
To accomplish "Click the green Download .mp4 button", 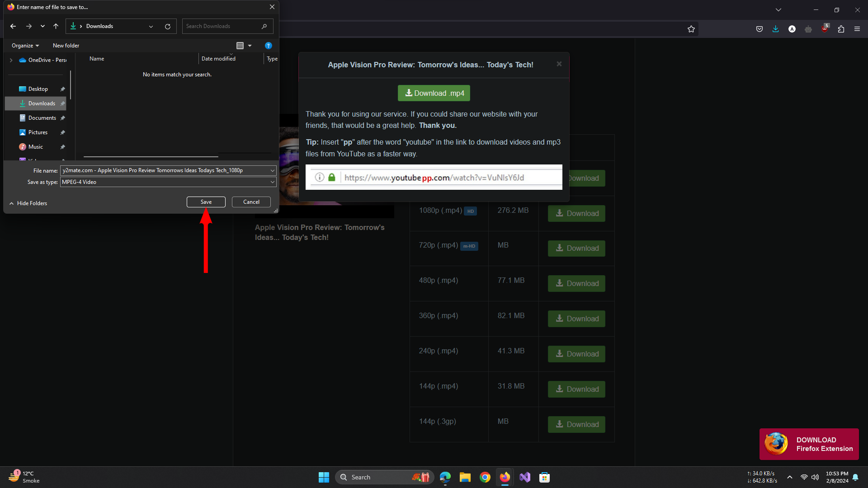I will (434, 93).
